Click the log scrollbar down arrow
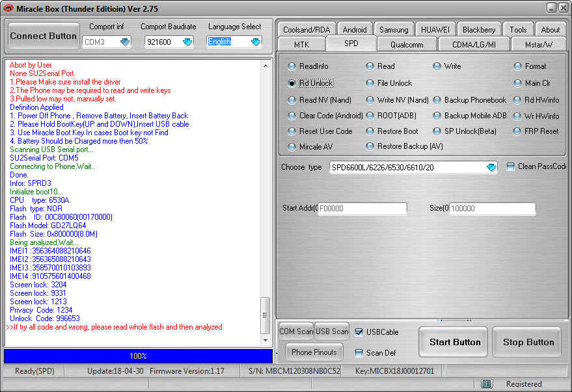The width and height of the screenshot is (572, 392). click(266, 341)
